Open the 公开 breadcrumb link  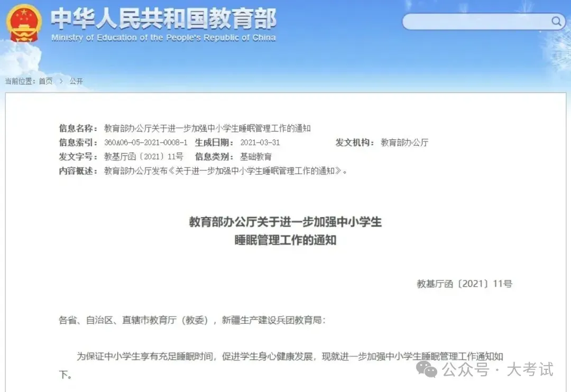point(76,81)
